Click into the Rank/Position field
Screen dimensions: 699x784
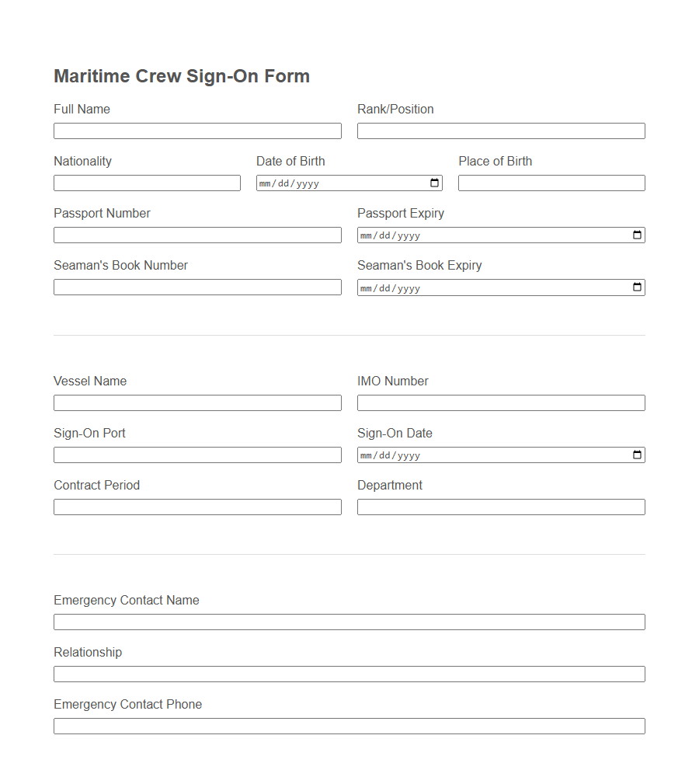(x=500, y=131)
